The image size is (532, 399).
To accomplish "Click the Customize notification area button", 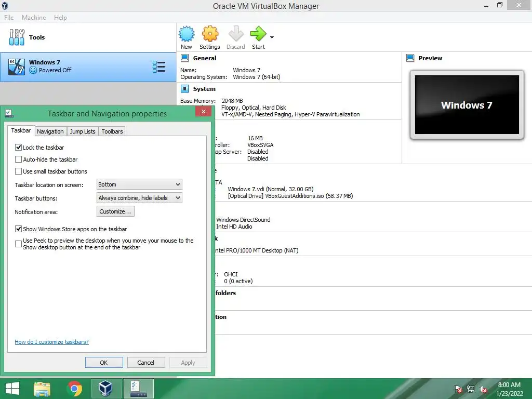I will click(x=115, y=211).
